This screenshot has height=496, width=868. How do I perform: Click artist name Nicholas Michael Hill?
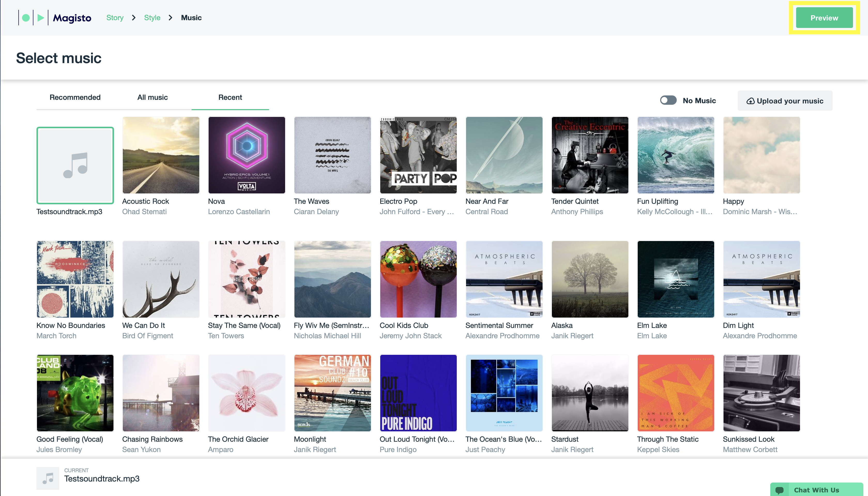[327, 336]
